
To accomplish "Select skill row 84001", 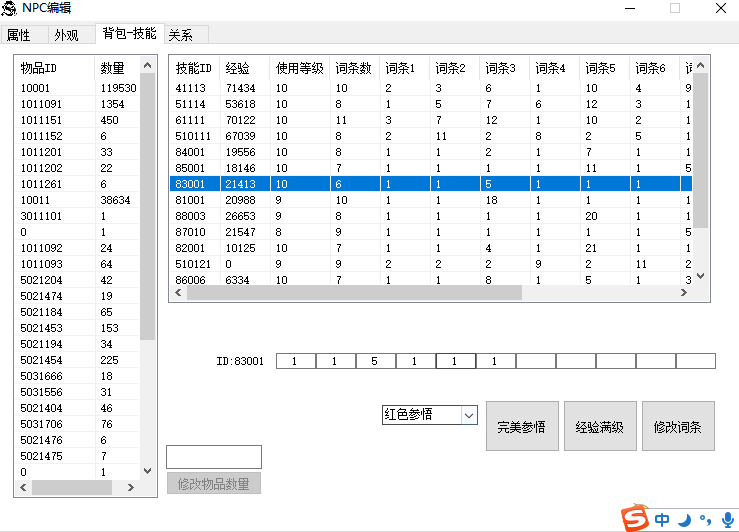I will pos(431,152).
